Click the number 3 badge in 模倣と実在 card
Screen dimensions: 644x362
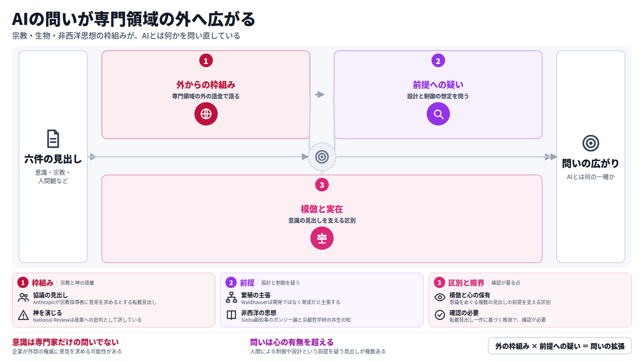pyautogui.click(x=322, y=185)
